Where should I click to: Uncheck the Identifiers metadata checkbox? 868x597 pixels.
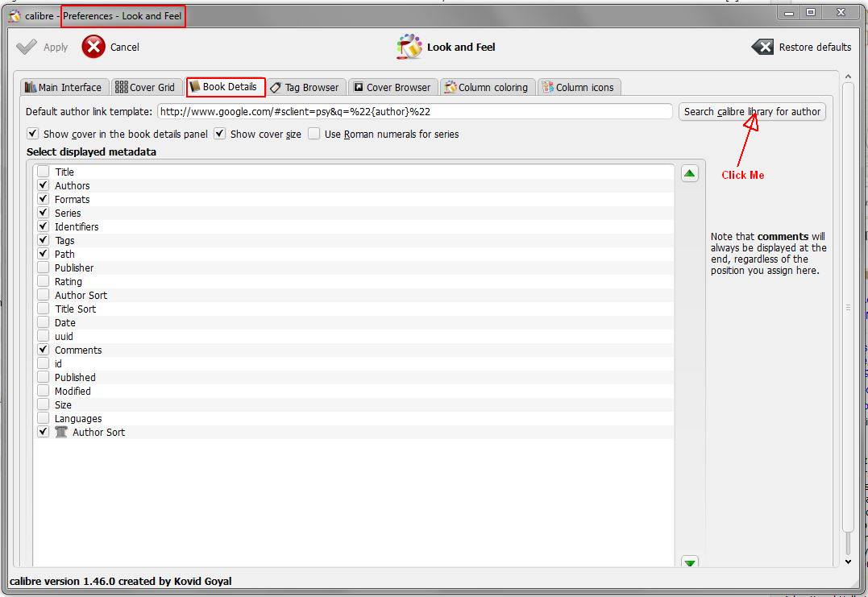[x=44, y=226]
